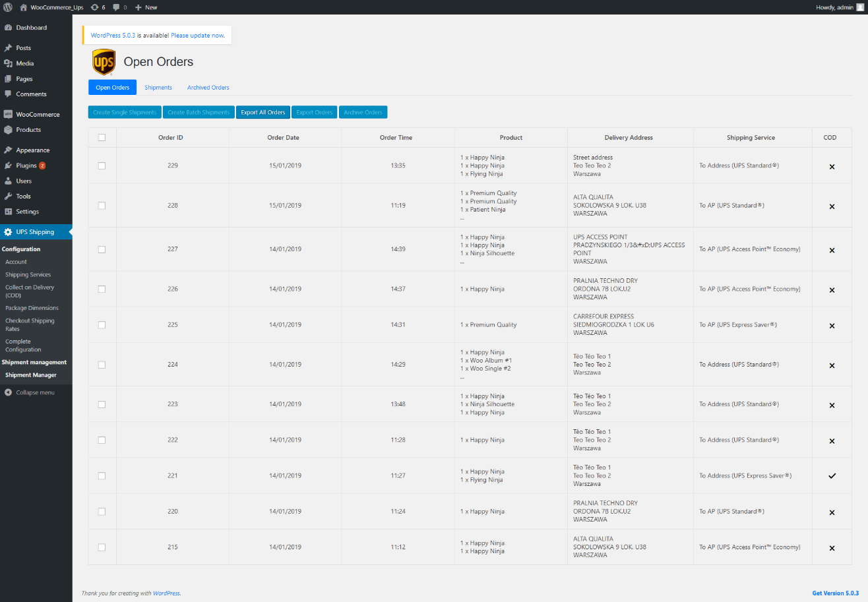Viewport: 868px width, 602px height.
Task: Click the Please update now link
Action: (x=198, y=35)
